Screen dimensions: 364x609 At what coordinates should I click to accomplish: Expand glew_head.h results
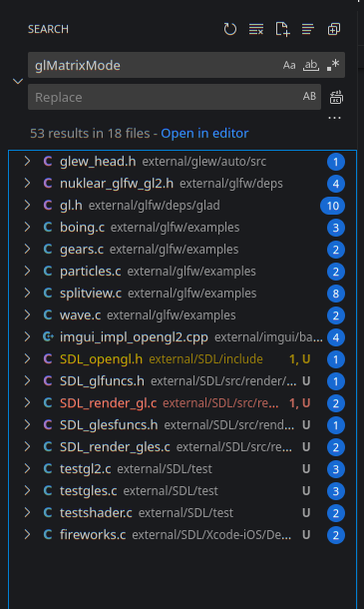[x=27, y=161]
